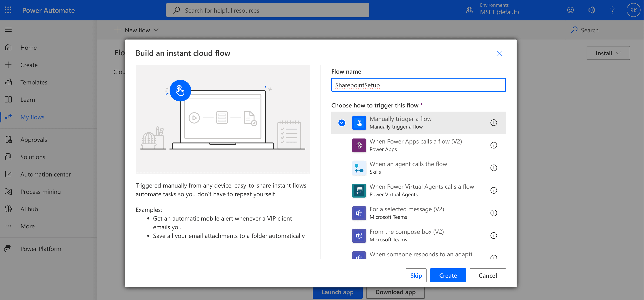Click the Power Virtual Agents teal icon
This screenshot has width=644, height=300.
click(359, 190)
